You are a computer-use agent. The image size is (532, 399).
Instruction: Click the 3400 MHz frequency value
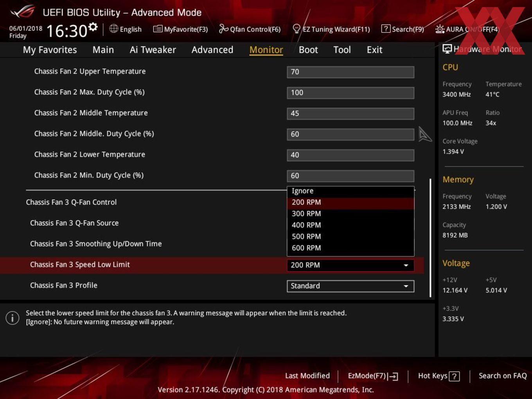click(x=457, y=94)
